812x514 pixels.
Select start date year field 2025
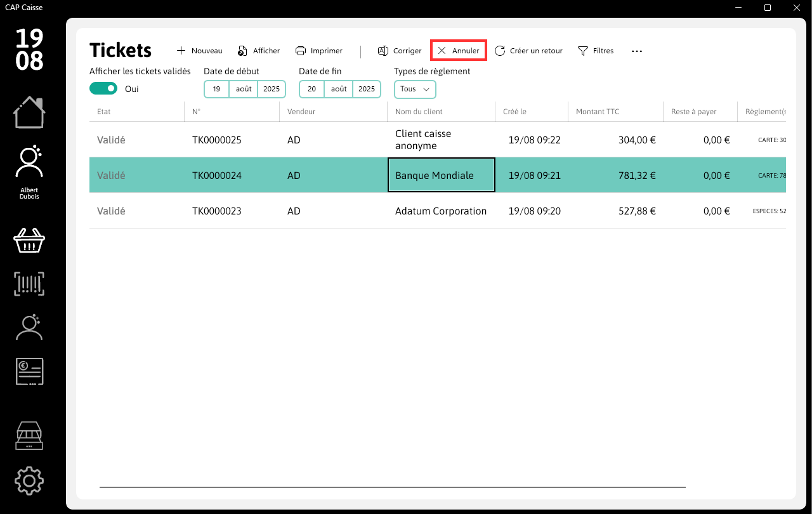272,89
